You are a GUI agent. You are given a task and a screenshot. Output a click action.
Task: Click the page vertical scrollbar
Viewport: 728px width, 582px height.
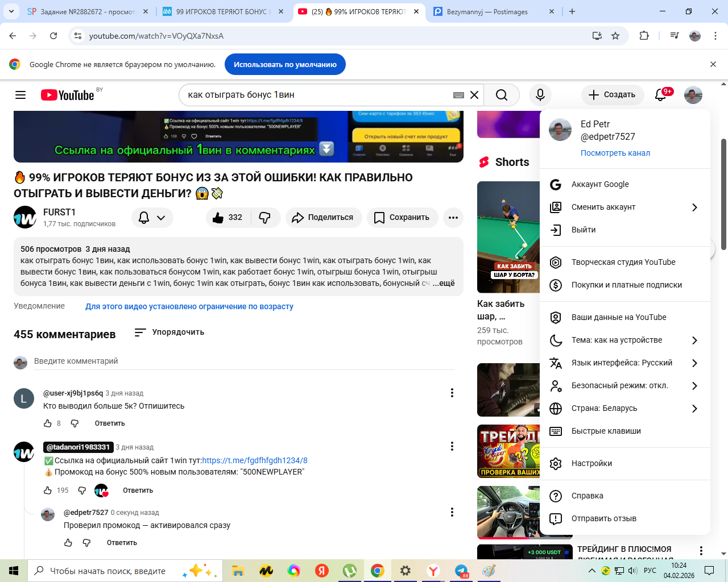[723, 193]
